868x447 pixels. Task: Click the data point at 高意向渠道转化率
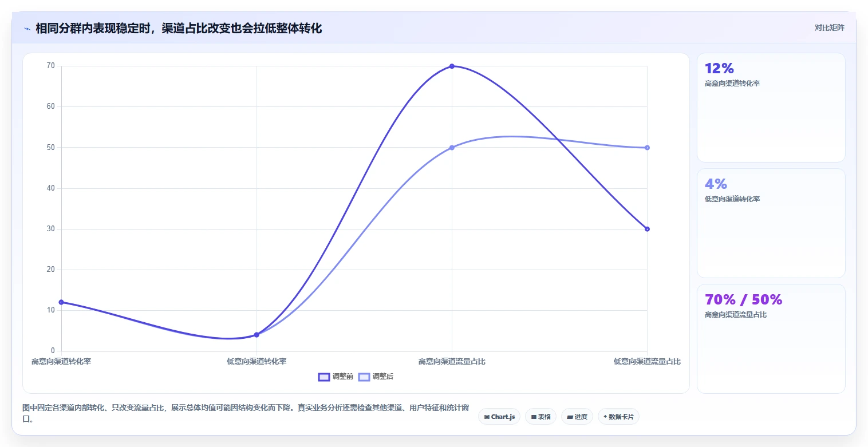[x=61, y=302]
